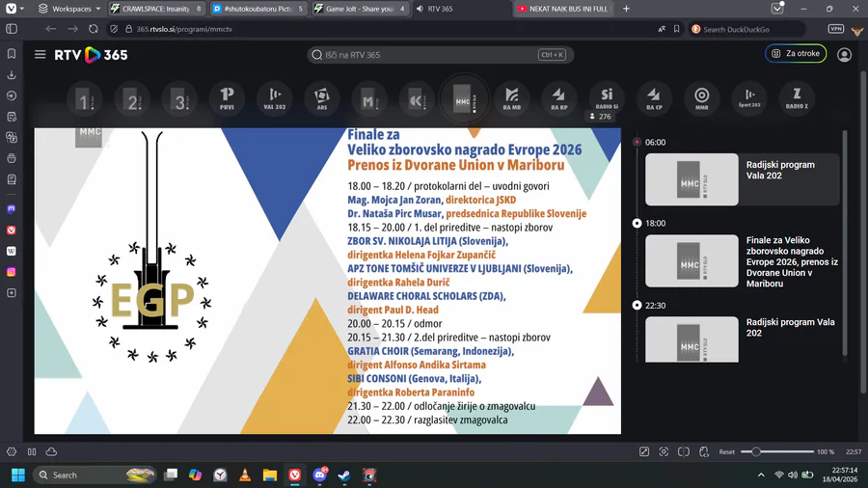Click the translate page icon
This screenshot has height=488, width=868.
(662, 29)
